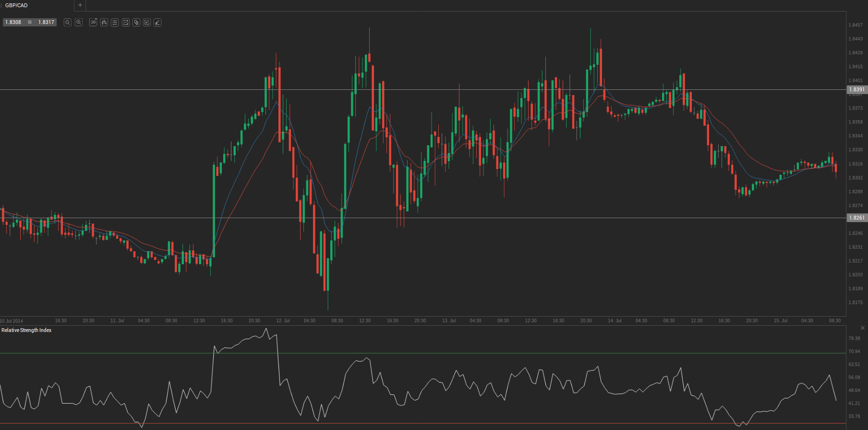Open the chart settings sliders icon

point(115,23)
